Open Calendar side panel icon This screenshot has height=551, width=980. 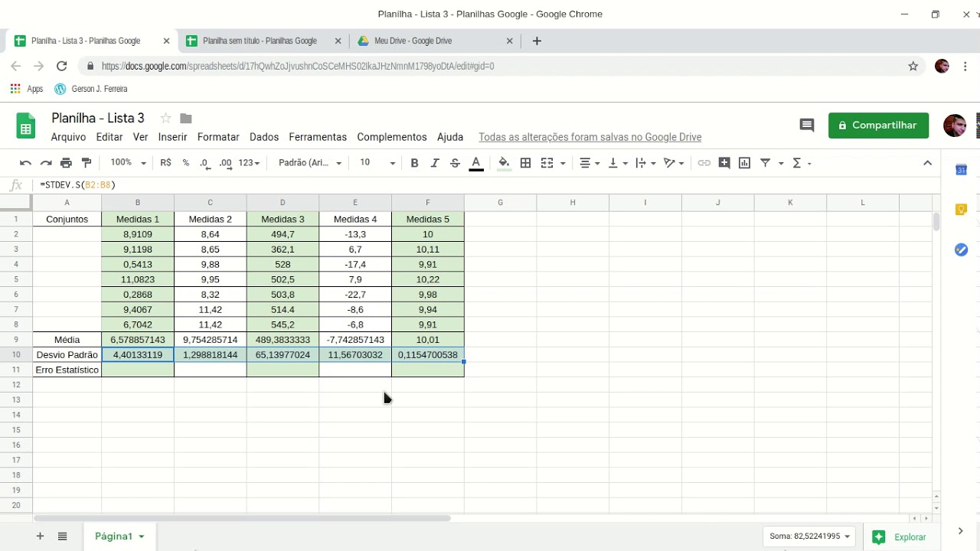pos(962,170)
